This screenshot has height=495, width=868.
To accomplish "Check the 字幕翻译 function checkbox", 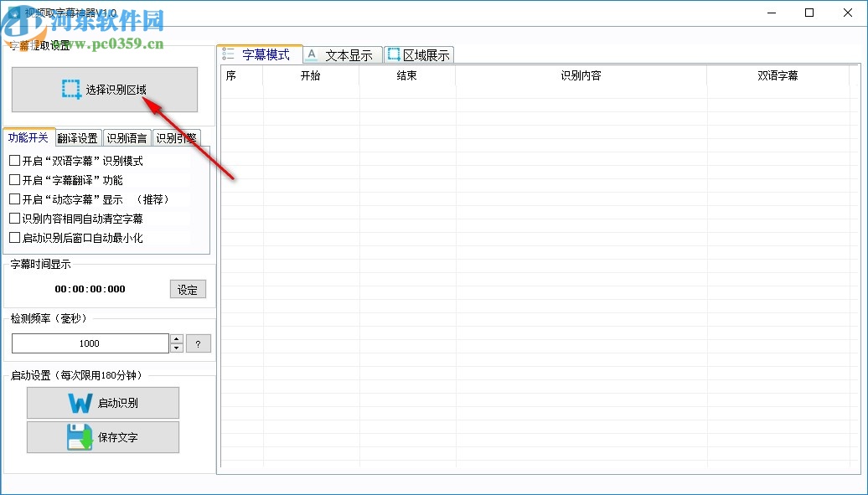I will pyautogui.click(x=14, y=179).
